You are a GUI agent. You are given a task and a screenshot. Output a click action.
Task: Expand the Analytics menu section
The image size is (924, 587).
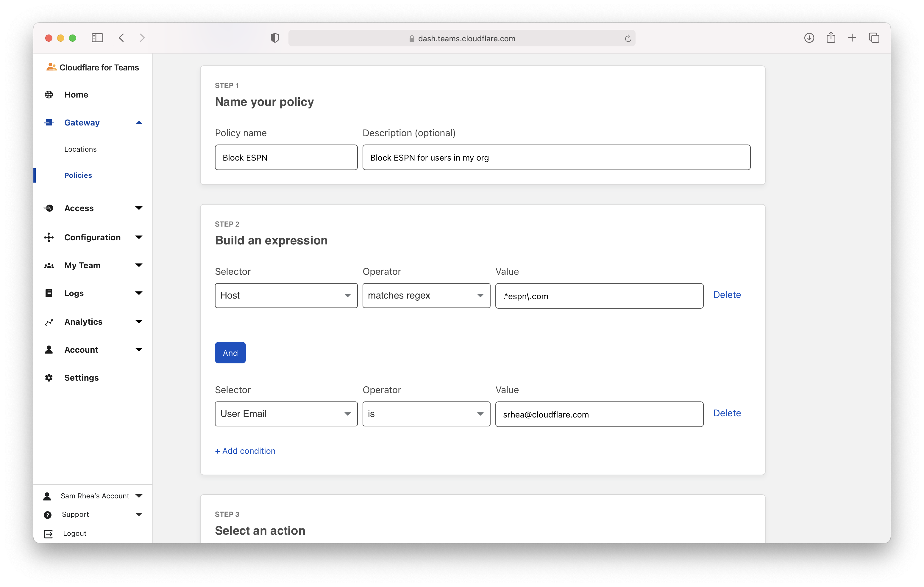click(139, 322)
